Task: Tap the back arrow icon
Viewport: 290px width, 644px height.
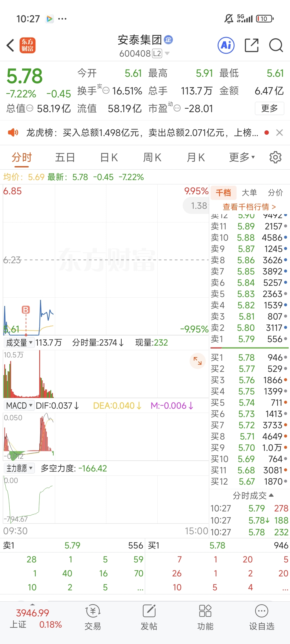Action: tap(10, 45)
